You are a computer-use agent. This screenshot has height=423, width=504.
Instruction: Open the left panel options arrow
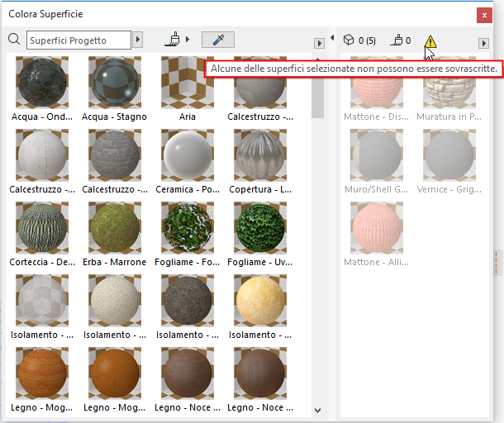point(319,43)
